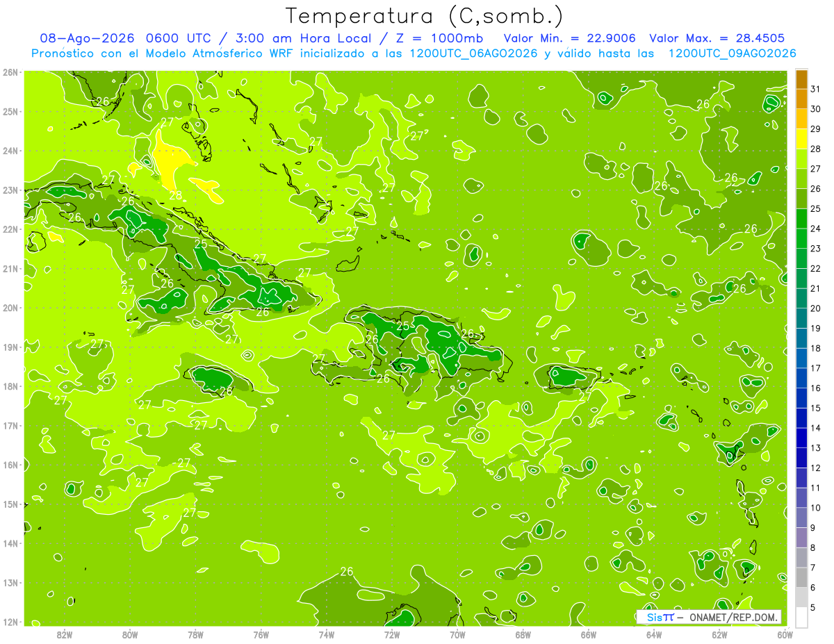Click the '12N' latitude axis label

click(x=10, y=622)
